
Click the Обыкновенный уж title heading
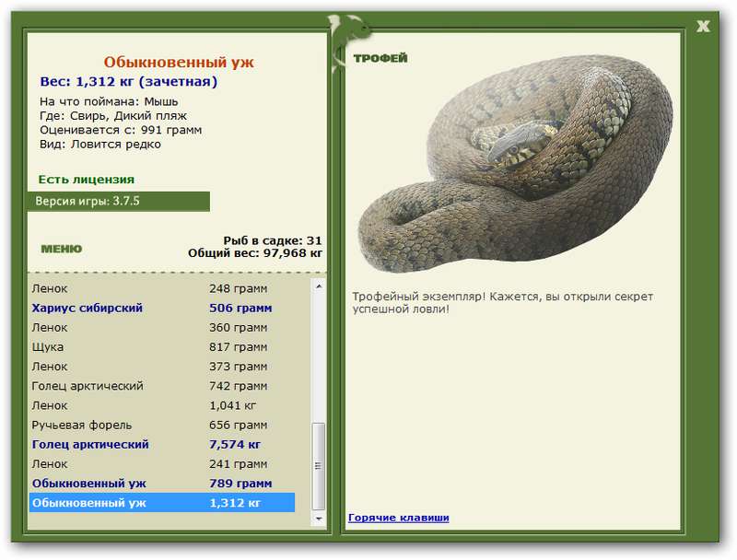(179, 62)
